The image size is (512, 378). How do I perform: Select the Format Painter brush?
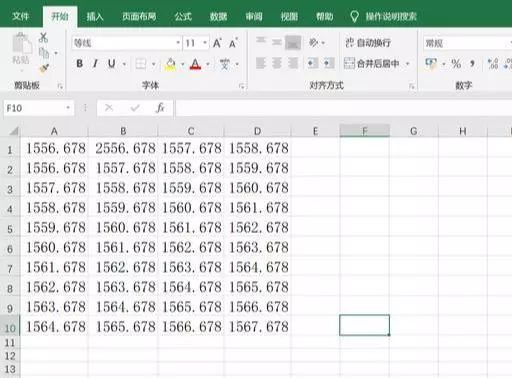[44, 68]
